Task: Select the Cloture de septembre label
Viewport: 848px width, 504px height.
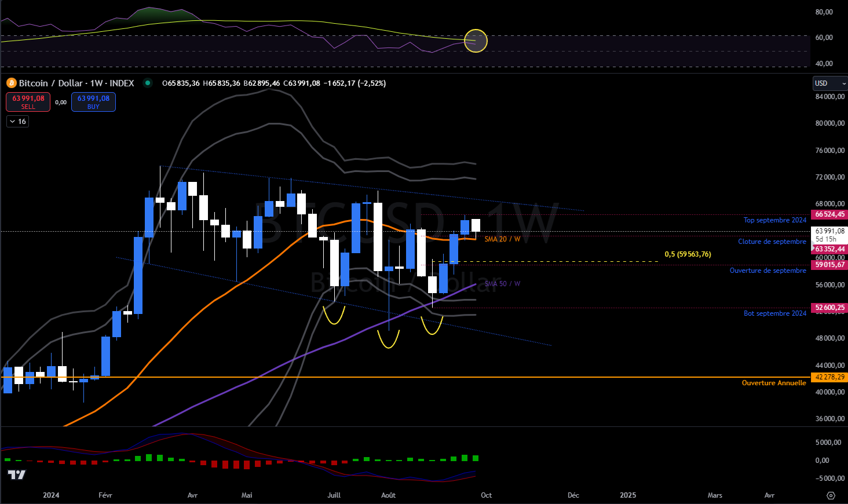Action: pos(772,242)
